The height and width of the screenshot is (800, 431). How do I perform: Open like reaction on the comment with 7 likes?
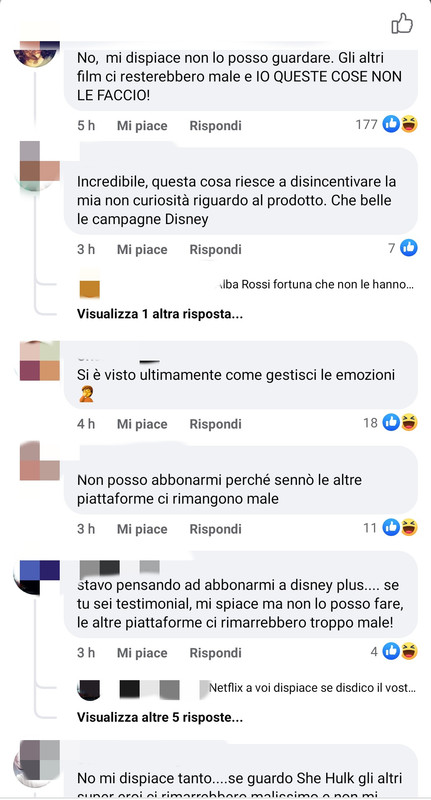(409, 248)
